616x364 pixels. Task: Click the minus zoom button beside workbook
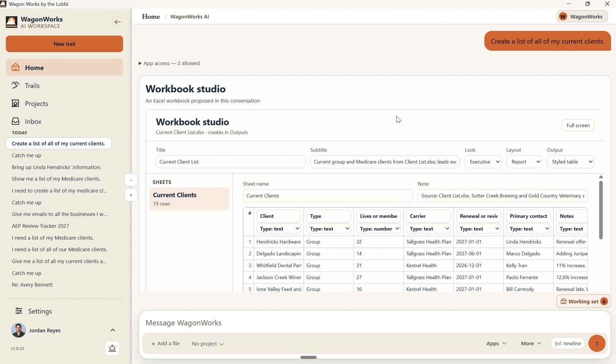click(x=131, y=180)
